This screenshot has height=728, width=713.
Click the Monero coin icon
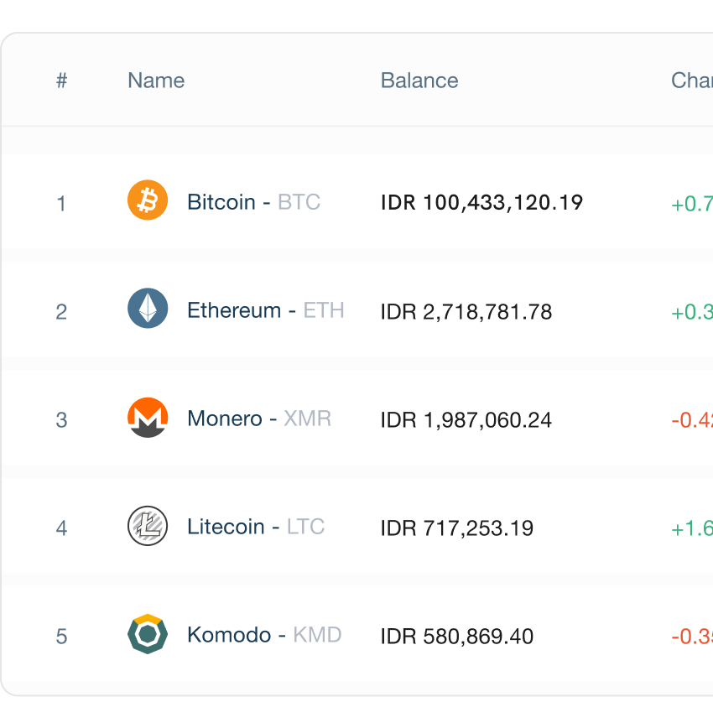[148, 418]
